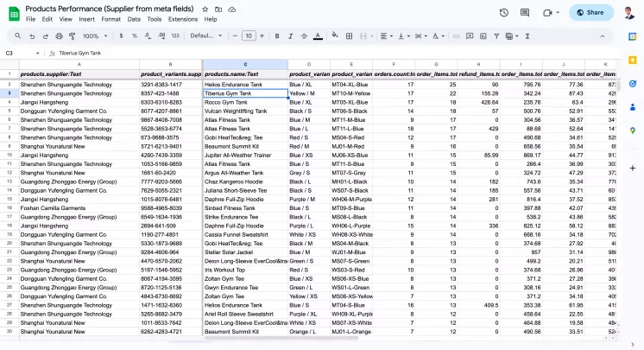Toggle the filter on the sheet
Image resolution: width=644 pixels, height=350 pixels.
coord(496,36)
